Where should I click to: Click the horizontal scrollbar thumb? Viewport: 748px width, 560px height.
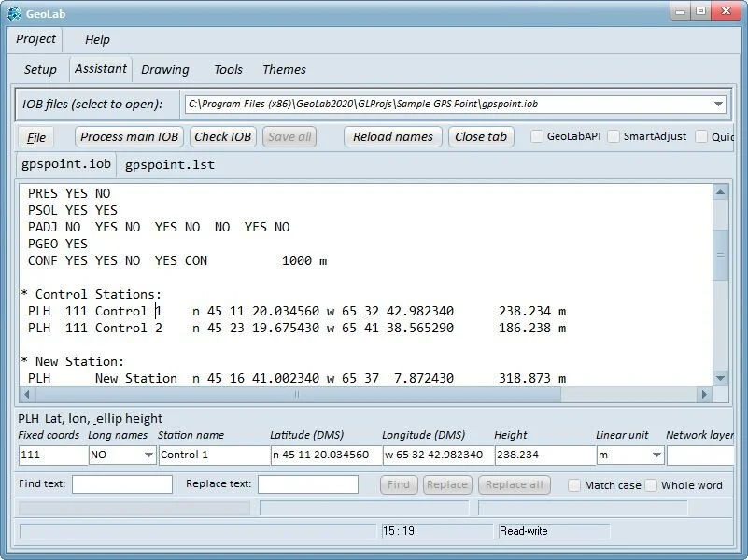[298, 394]
